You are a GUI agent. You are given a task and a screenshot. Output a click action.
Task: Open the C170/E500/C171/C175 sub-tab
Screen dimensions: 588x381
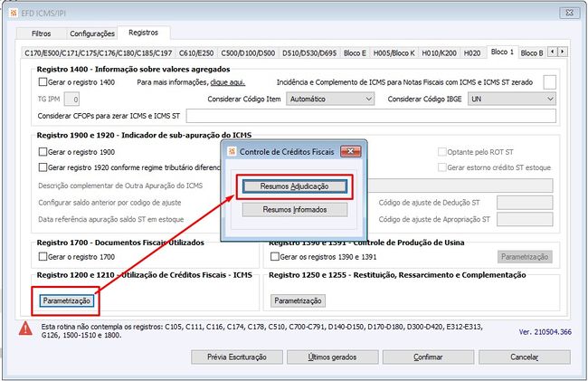(x=99, y=52)
